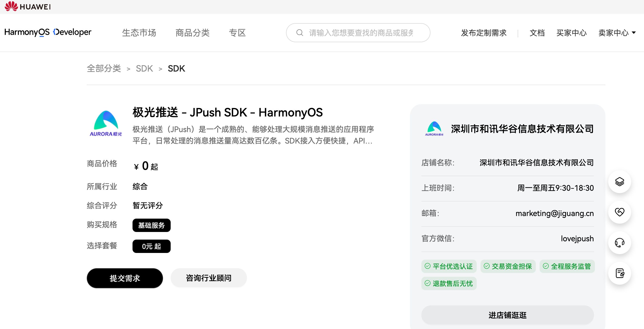644x329 pixels.
Task: Click the 咨询行业顾问 button
Action: click(209, 278)
